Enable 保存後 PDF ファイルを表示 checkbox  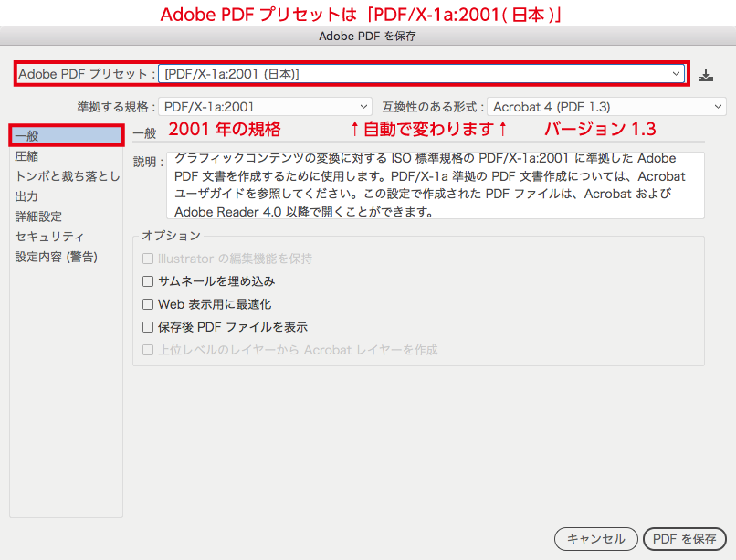tap(148, 327)
